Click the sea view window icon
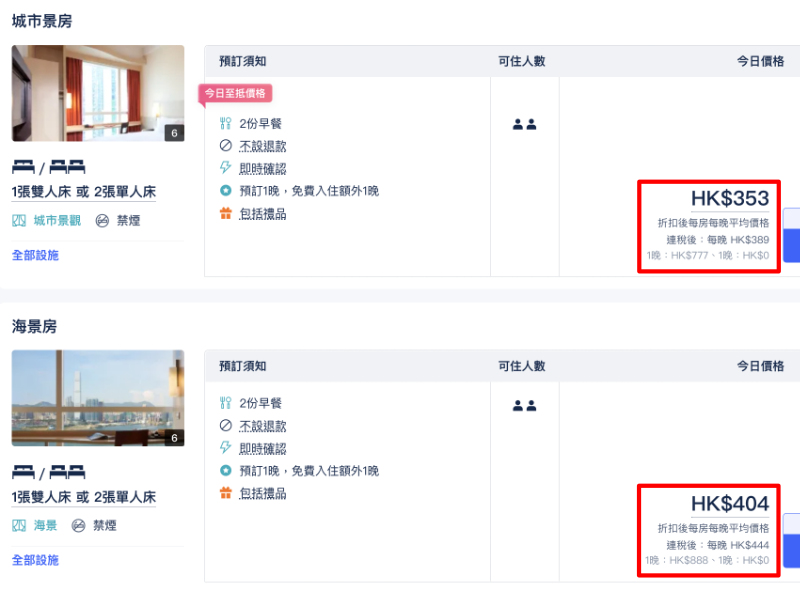Image resolution: width=800 pixels, height=591 pixels. click(x=19, y=525)
